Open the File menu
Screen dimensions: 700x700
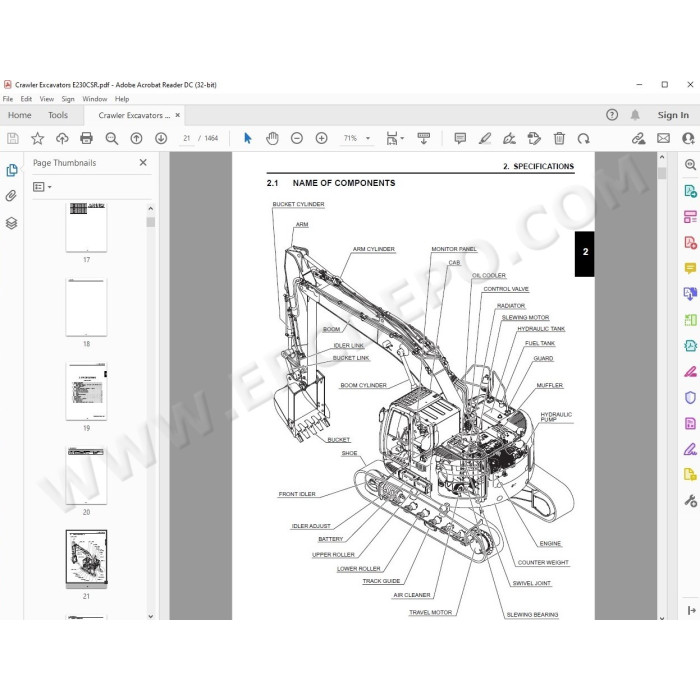pyautogui.click(x=8, y=99)
